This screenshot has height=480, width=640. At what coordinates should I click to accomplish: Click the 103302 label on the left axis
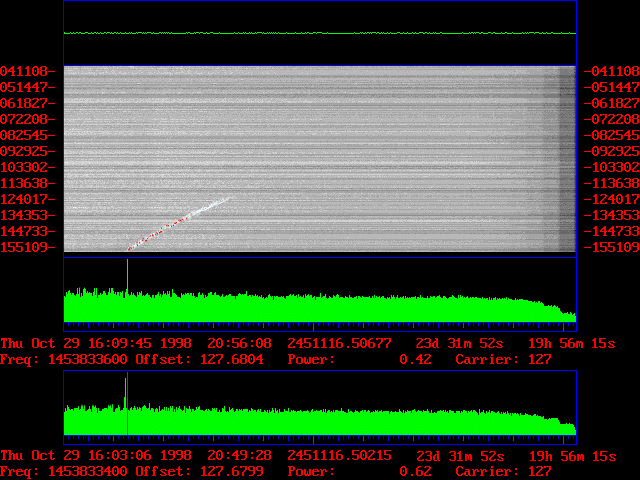click(x=29, y=167)
